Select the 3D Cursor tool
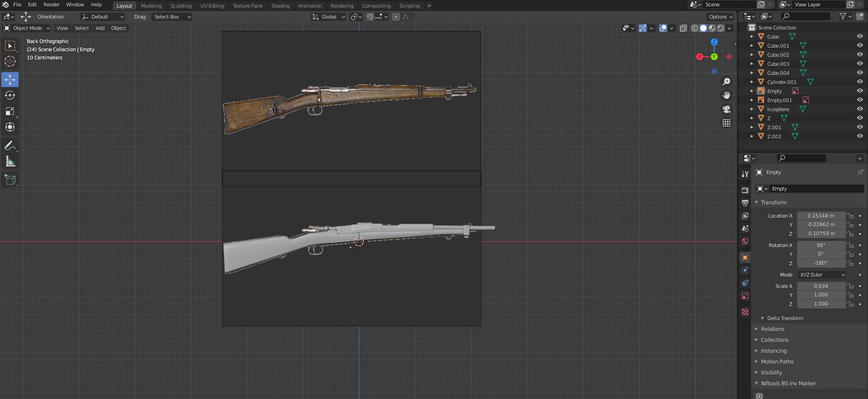Screen dimensions: 868x399 click(x=10, y=62)
